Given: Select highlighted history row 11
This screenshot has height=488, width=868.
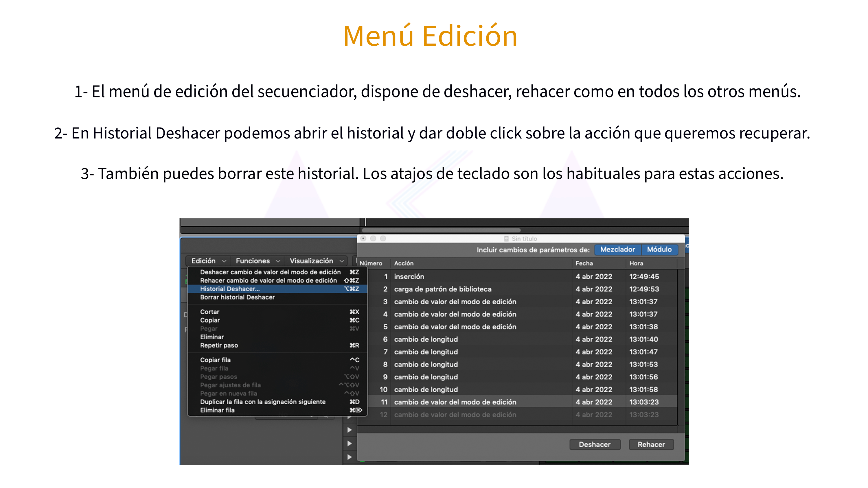Looking at the screenshot, I should 517,402.
